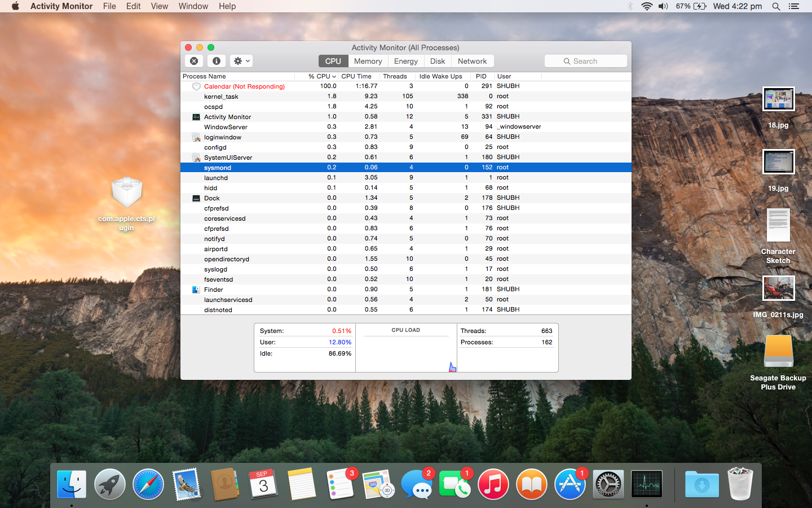Open FaceTime from the Dock
This screenshot has width=812, height=508.
[455, 484]
